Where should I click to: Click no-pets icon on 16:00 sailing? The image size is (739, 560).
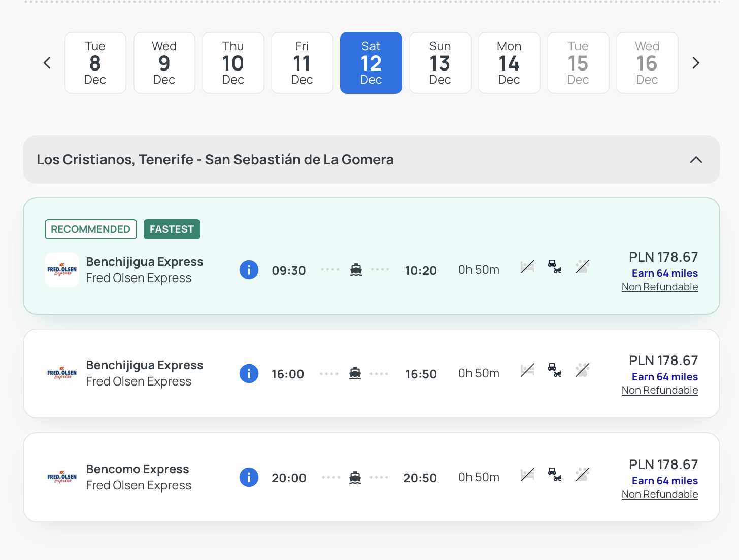point(582,370)
